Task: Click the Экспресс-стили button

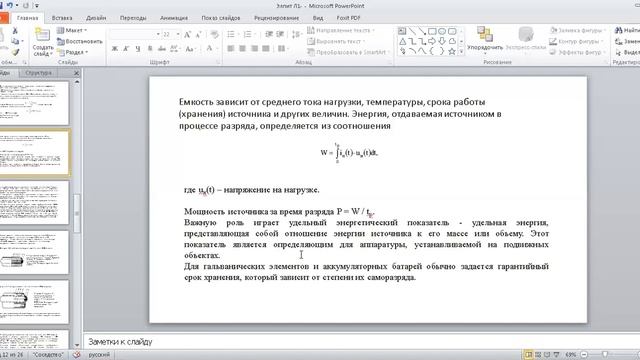Action: pyautogui.click(x=526, y=39)
